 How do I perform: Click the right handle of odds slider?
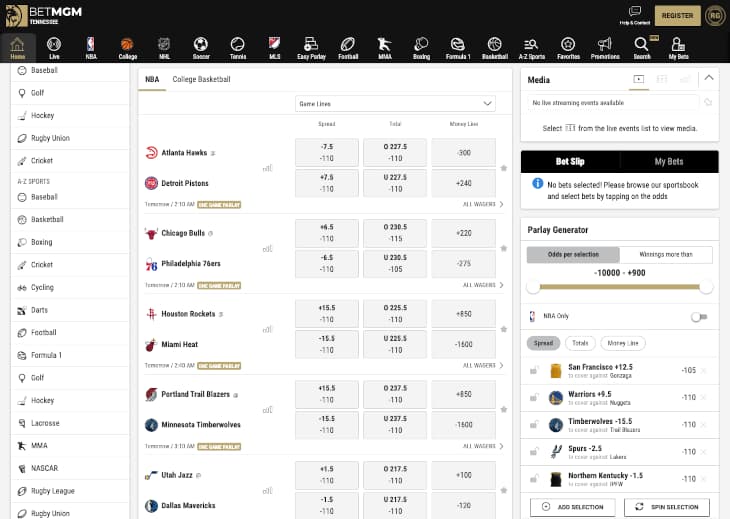pos(706,287)
